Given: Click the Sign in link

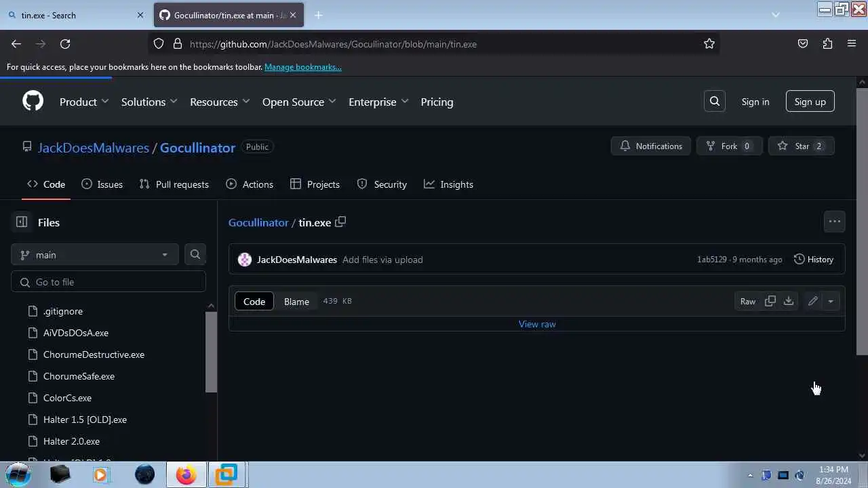Looking at the screenshot, I should pyautogui.click(x=755, y=102).
